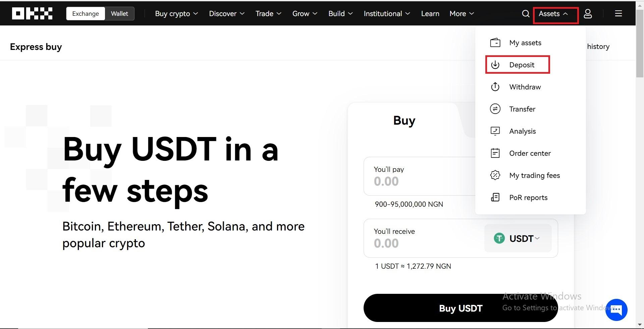Expand the Trade menu
Screen dimensions: 644x329
point(268,13)
